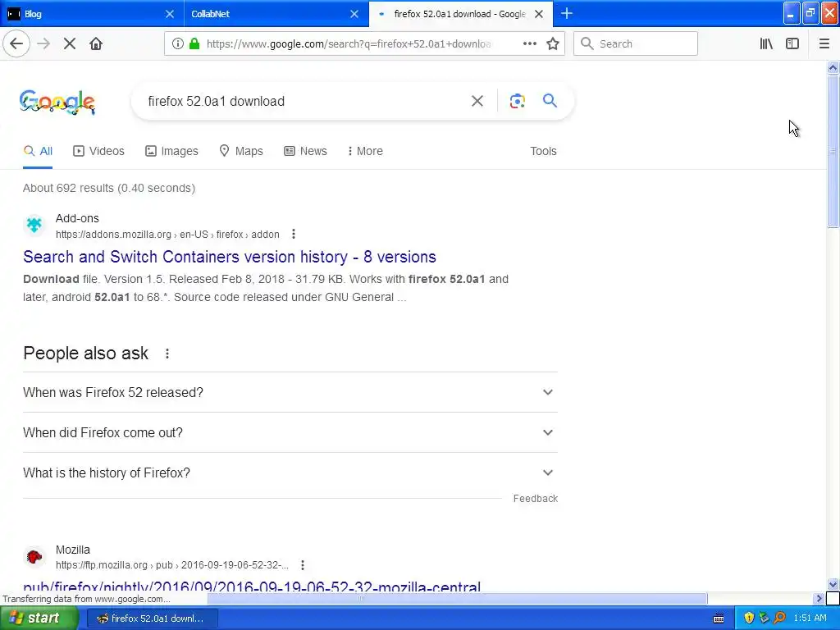The image size is (840, 630).
Task: Open the Library icon in the toolbar
Action: pyautogui.click(x=767, y=44)
